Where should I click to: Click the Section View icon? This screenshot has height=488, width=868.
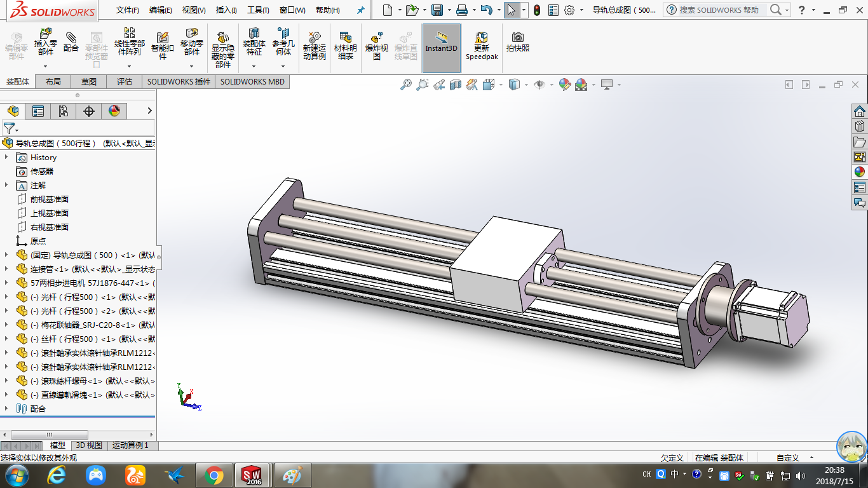coord(455,85)
